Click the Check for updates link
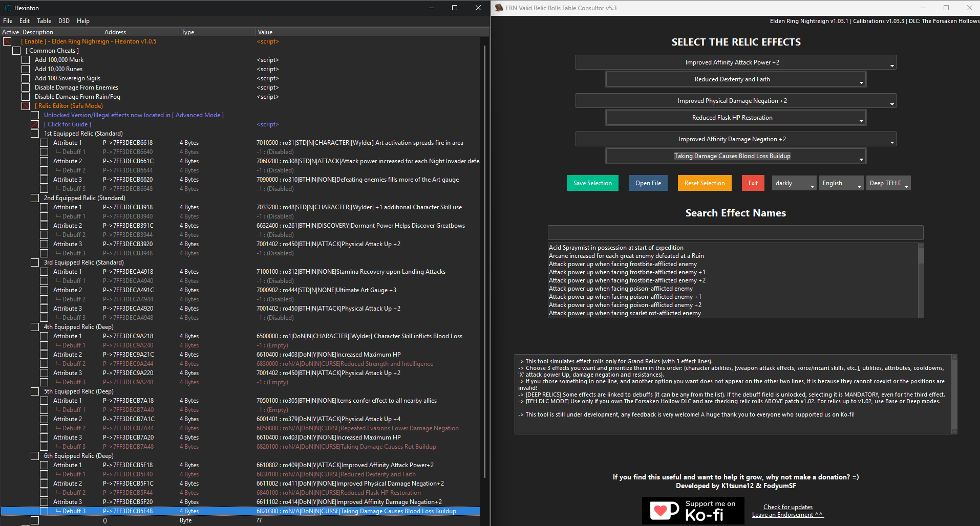Viewport: 980px width, 526px height. pyautogui.click(x=787, y=507)
